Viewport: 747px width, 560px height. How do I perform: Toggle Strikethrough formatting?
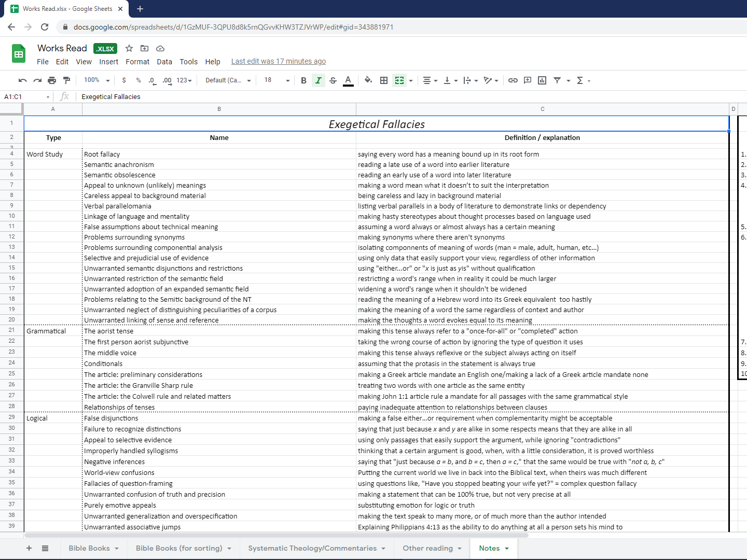(333, 80)
